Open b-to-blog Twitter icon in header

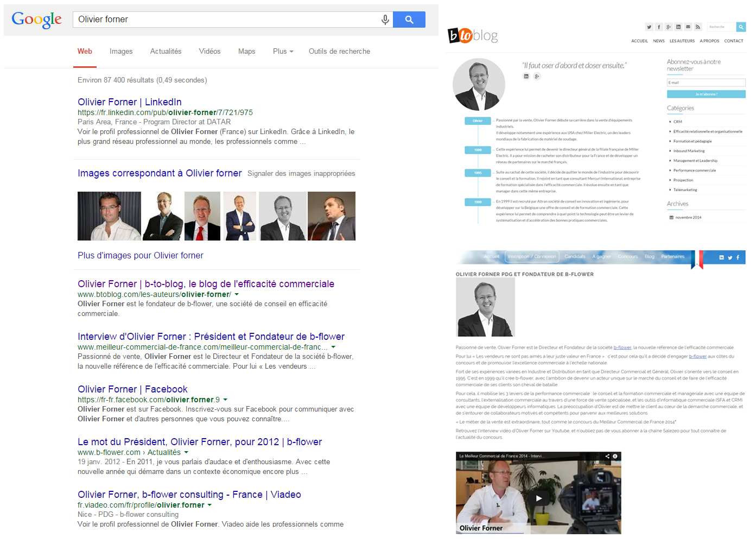click(649, 27)
